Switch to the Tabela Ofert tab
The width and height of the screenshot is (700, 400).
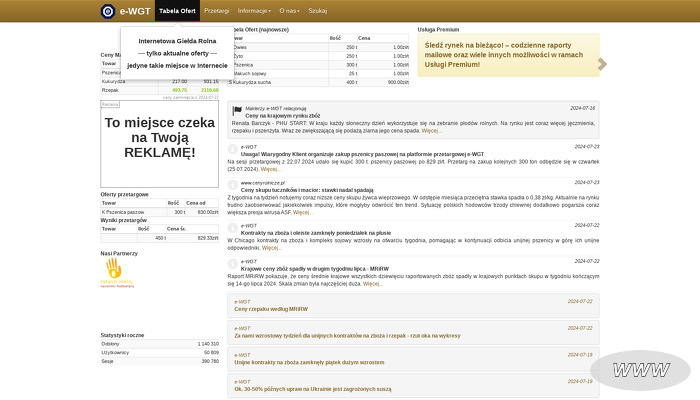[x=177, y=11]
